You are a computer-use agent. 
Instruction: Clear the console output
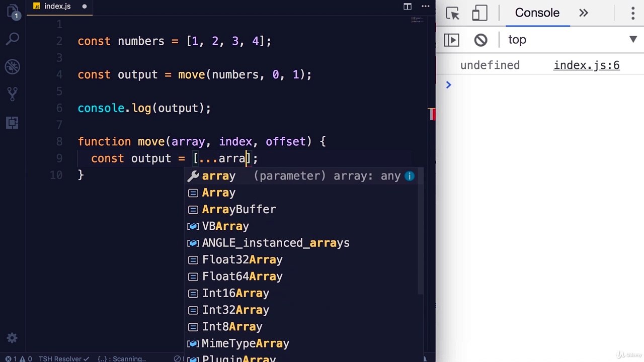coord(480,40)
